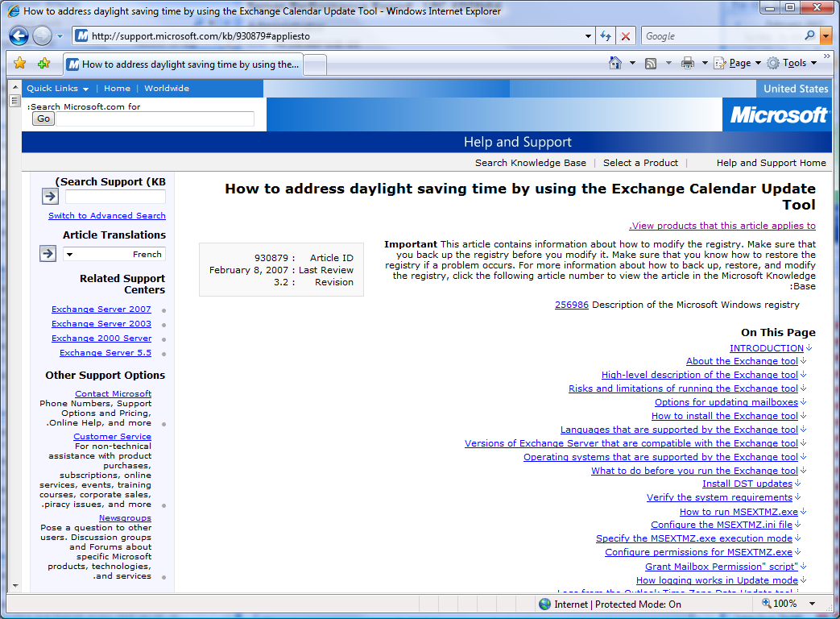The width and height of the screenshot is (840, 619).
Task: Go to Help and Support Home
Action: pos(771,163)
